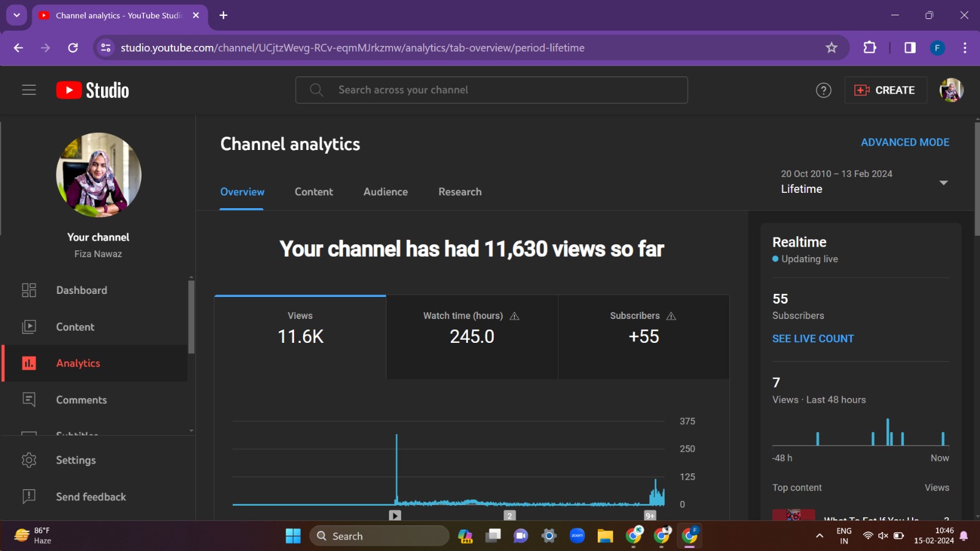Open the browser extensions puzzle icon
980x551 pixels.
(870, 48)
